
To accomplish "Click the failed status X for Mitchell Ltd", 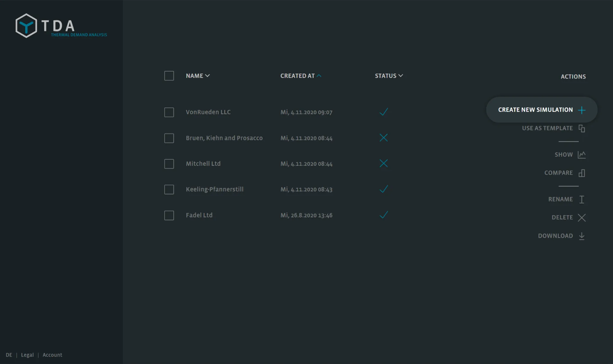I will pyautogui.click(x=383, y=163).
